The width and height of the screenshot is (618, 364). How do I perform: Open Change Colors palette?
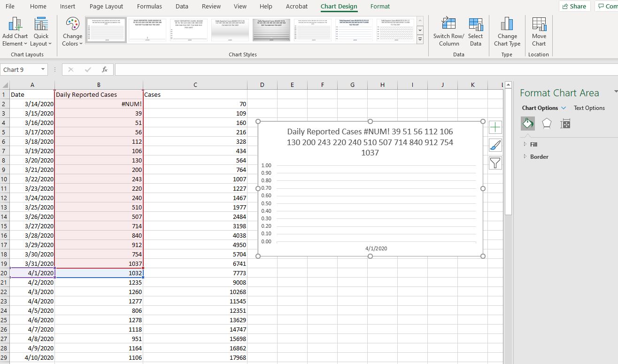pos(72,31)
